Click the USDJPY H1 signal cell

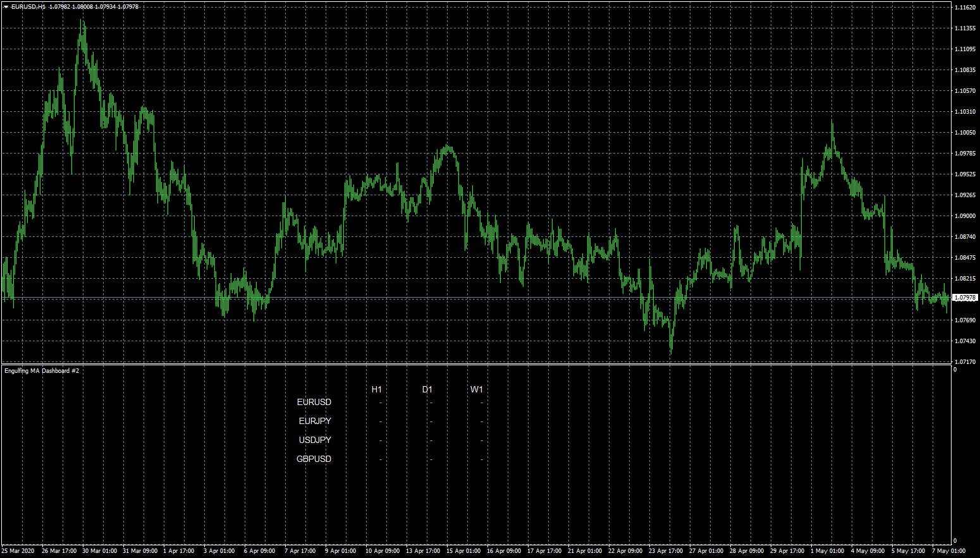point(381,440)
